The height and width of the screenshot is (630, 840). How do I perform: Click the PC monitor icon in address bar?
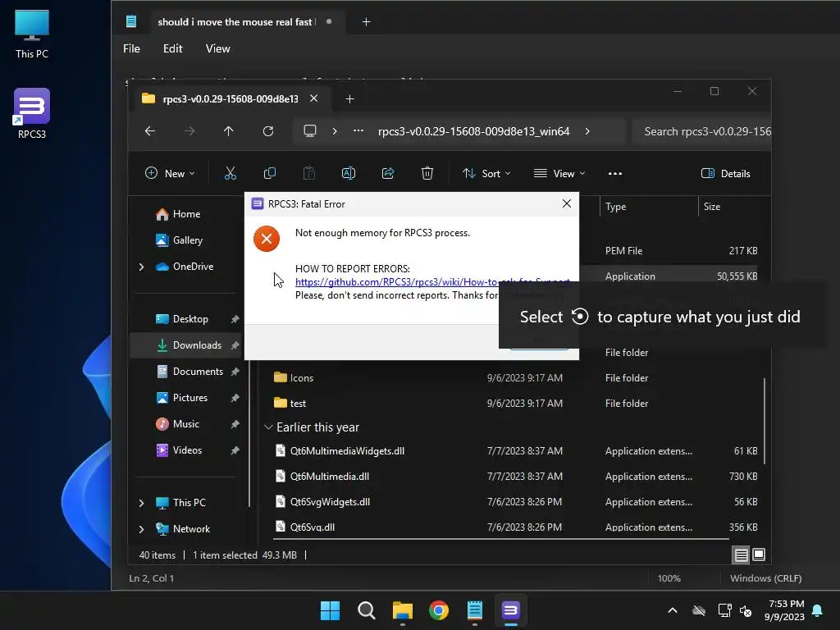[309, 131]
